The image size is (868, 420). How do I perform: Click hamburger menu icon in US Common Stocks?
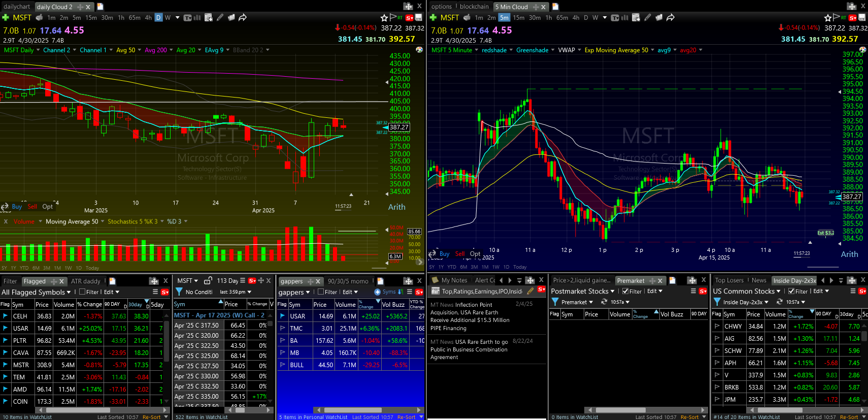[x=853, y=291]
